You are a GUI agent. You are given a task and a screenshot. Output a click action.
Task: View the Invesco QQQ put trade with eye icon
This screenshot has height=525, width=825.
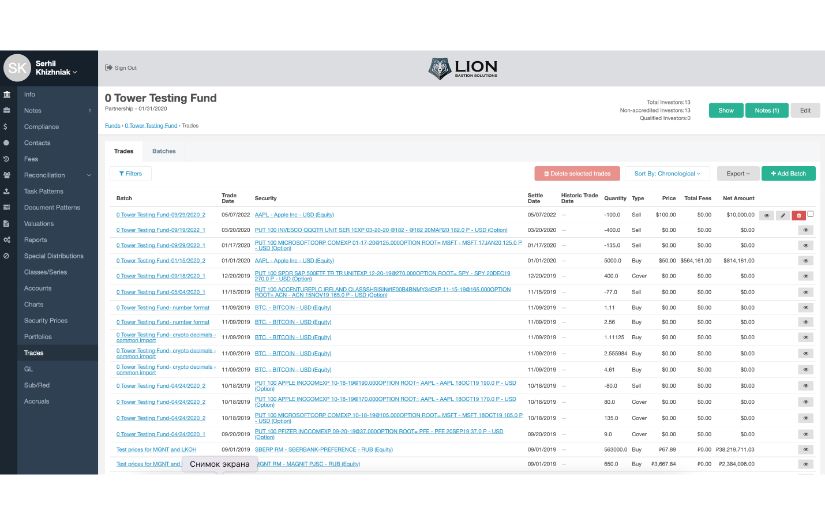coord(806,230)
